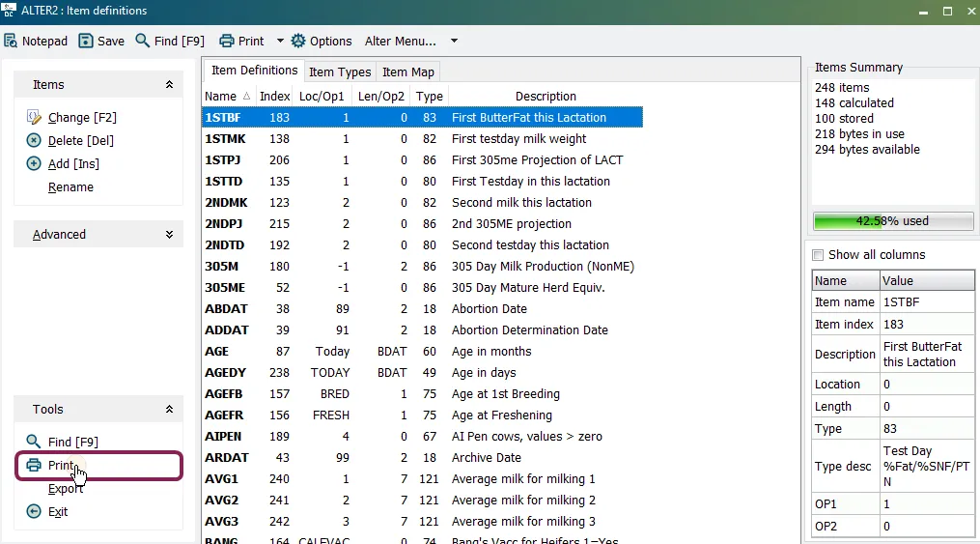Click the 42.58% used progress bar
Viewport: 980px width, 544px height.
pyautogui.click(x=892, y=220)
